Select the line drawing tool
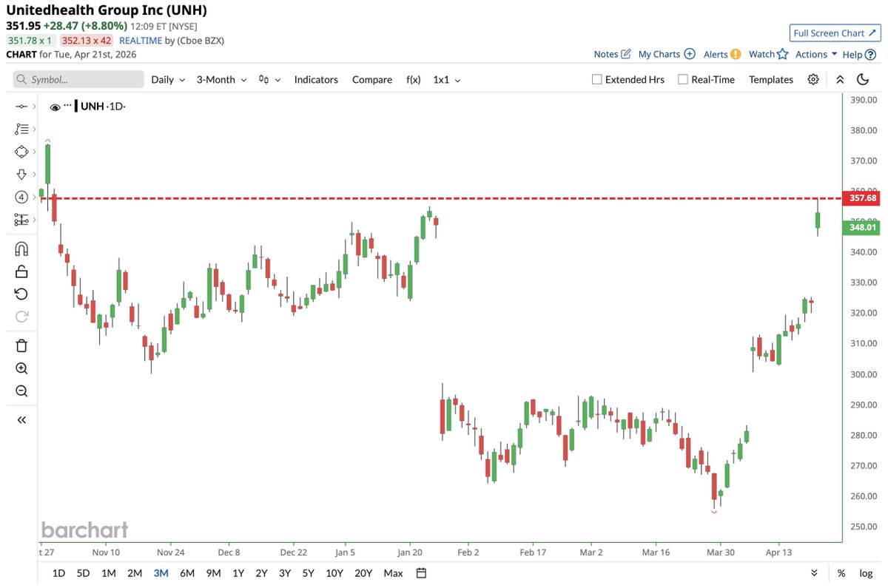 [21, 107]
